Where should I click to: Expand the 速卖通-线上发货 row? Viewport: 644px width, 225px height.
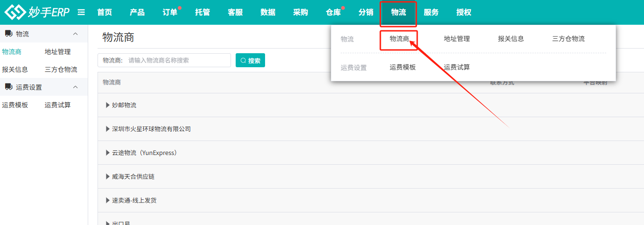[x=108, y=200]
